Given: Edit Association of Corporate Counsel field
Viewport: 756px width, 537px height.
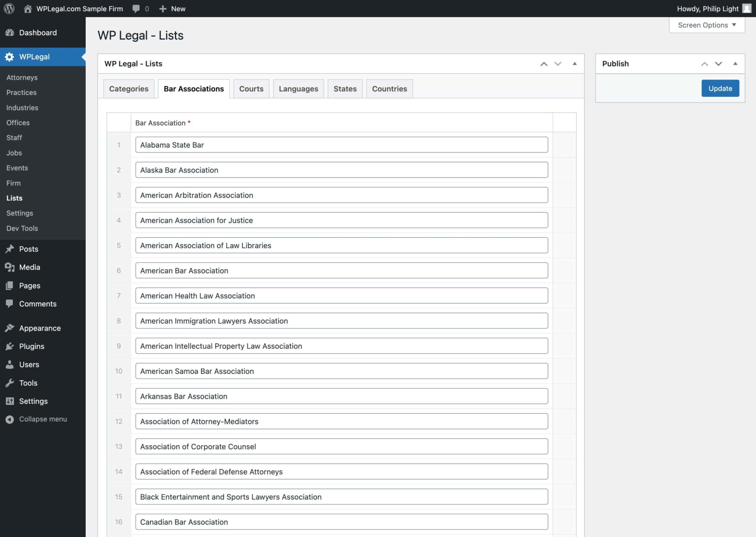Looking at the screenshot, I should tap(341, 446).
